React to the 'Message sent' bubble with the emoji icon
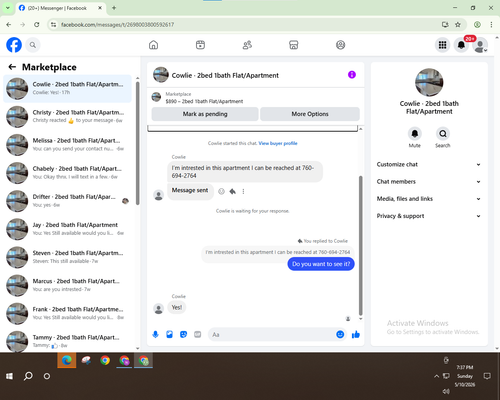Viewport: 500px width, 400px height. [x=221, y=191]
